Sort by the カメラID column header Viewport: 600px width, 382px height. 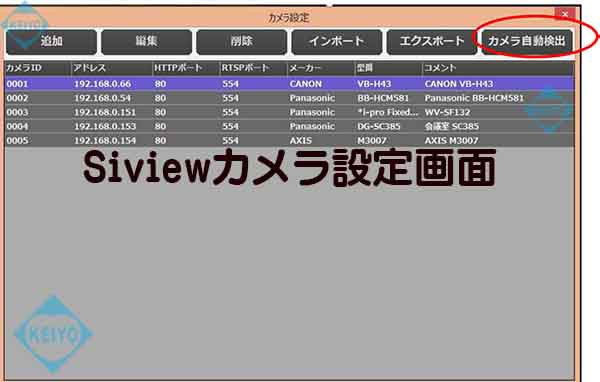38,68
